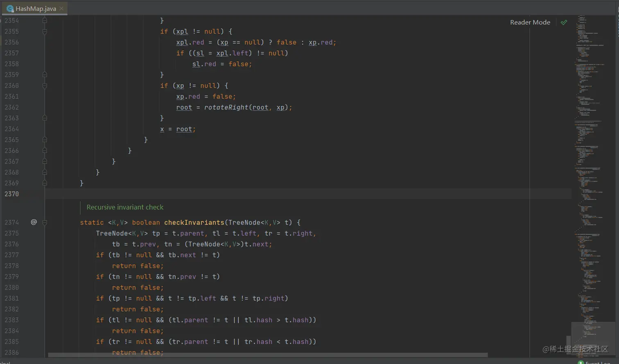
Task: Collapse the checkInvariants method at line 2374
Action: (45, 222)
